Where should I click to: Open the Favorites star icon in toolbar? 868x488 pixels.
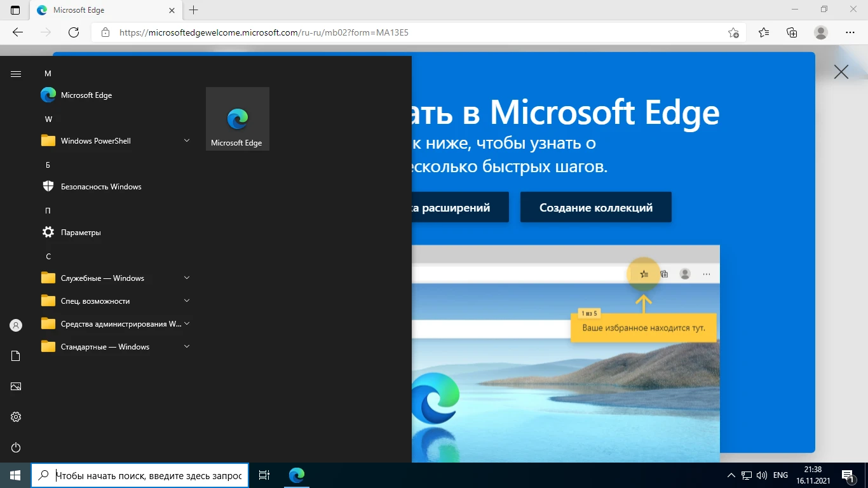[x=763, y=32]
